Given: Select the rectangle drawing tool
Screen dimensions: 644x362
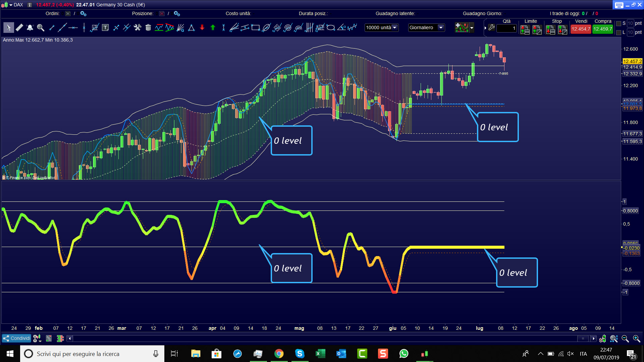Looking at the screenshot, I should point(256,27).
